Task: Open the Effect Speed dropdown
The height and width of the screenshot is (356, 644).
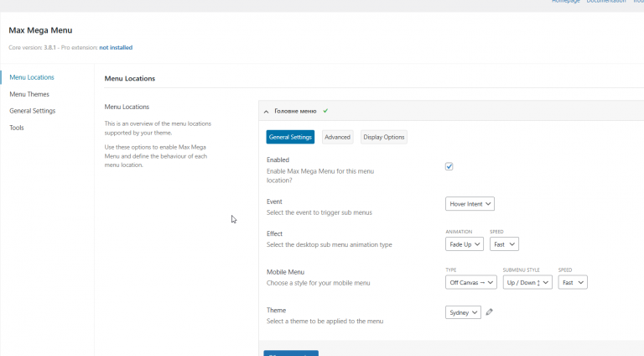Action: pyautogui.click(x=504, y=243)
